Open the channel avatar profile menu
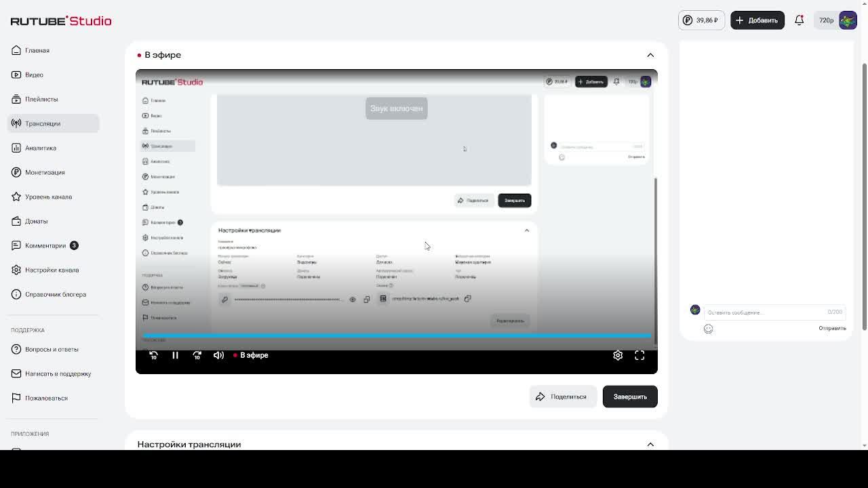Screen dimensions: 868x488 (x=848, y=20)
